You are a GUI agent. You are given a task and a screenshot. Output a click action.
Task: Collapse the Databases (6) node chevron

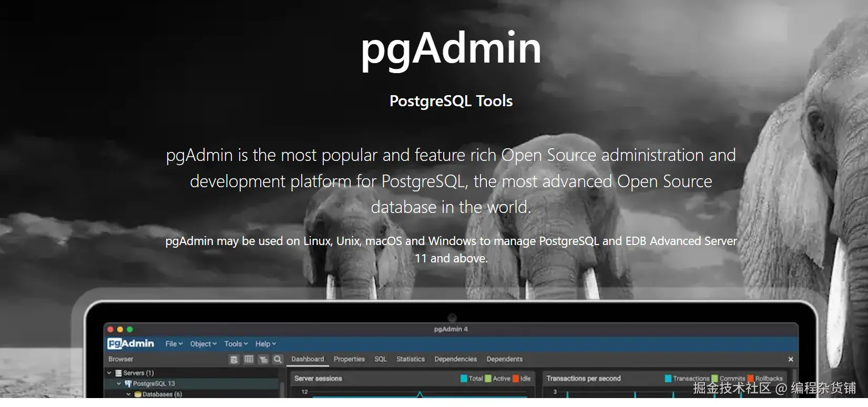coord(128,394)
